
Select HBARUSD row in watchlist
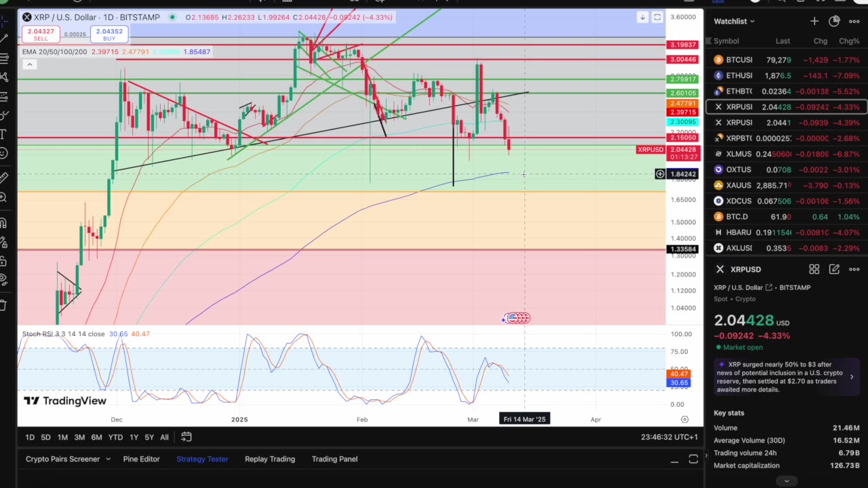[787, 232]
